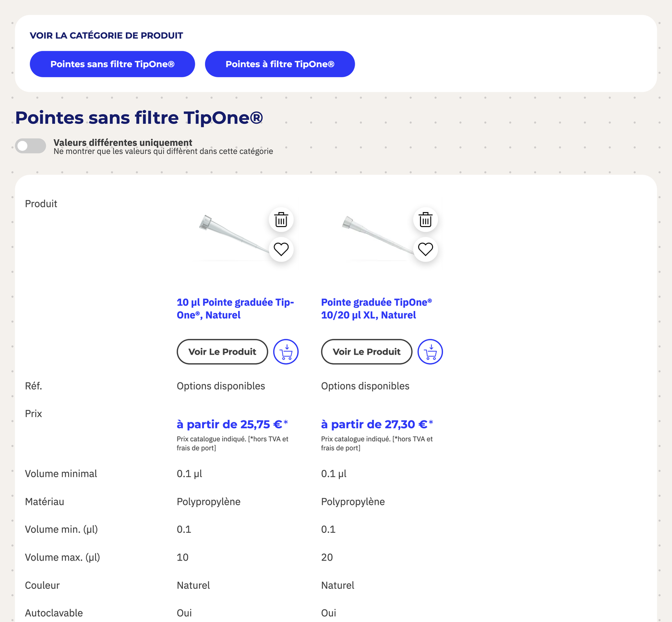Viewport: 672px width, 622px height.
Task: Add 10/20 µl XL tip to cart
Action: 431,352
